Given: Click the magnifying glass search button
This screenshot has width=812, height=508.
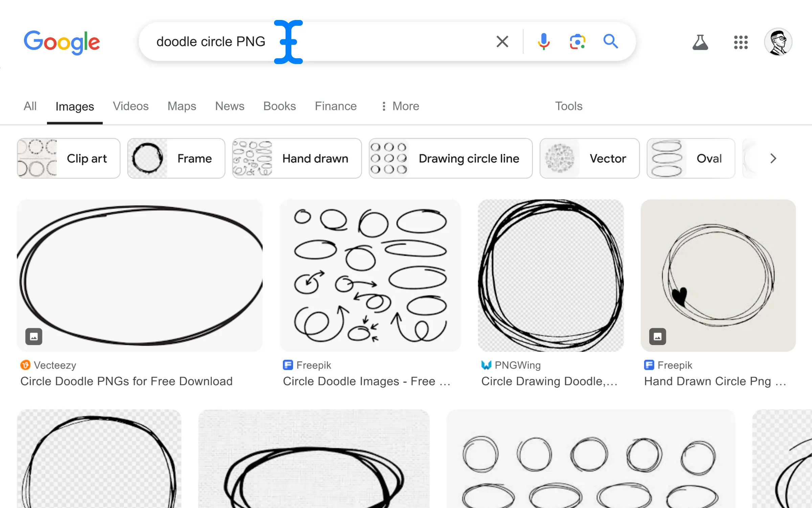Looking at the screenshot, I should 611,42.
